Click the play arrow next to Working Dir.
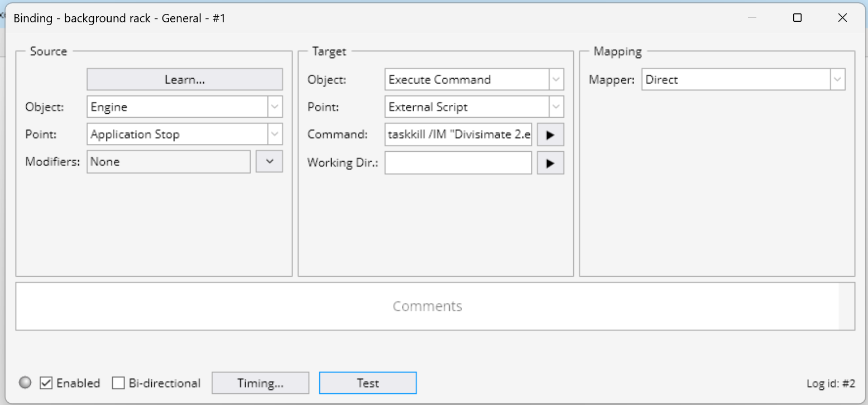This screenshot has height=405, width=868. (550, 163)
